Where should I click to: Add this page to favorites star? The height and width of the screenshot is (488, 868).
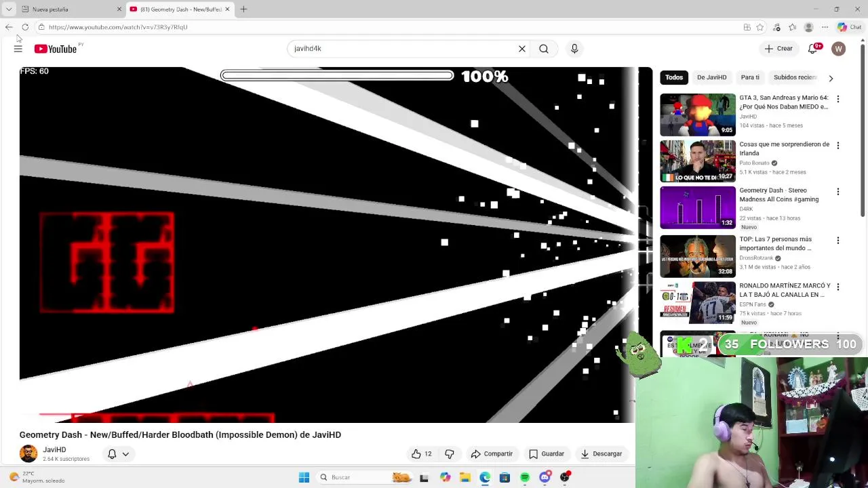(x=760, y=27)
